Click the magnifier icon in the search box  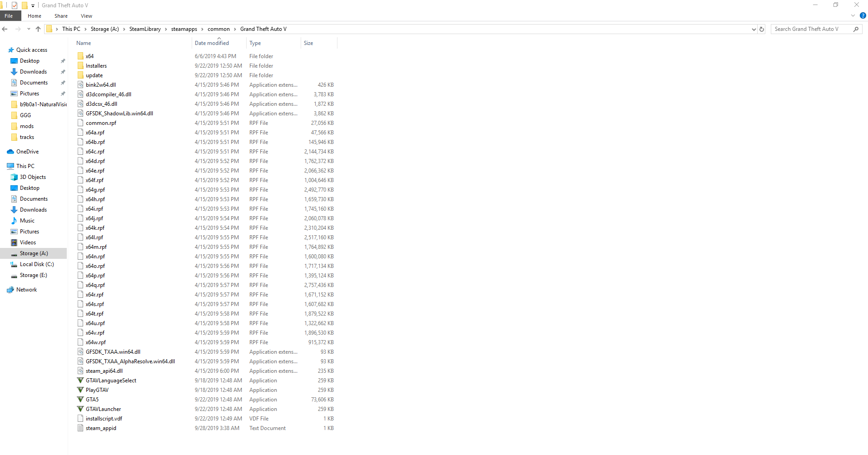pyautogui.click(x=856, y=29)
